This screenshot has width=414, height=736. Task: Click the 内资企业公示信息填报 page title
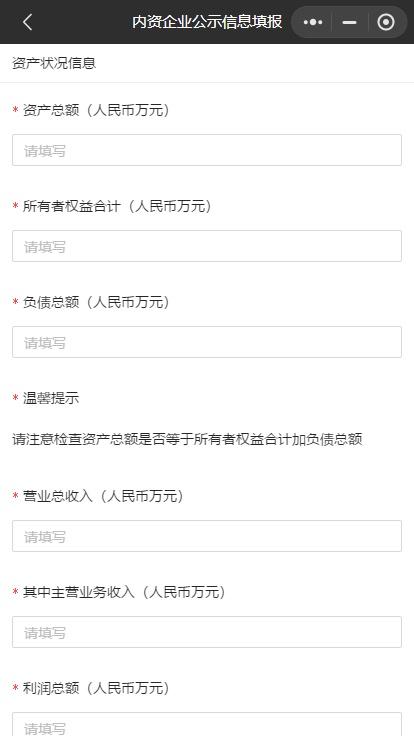(207, 22)
